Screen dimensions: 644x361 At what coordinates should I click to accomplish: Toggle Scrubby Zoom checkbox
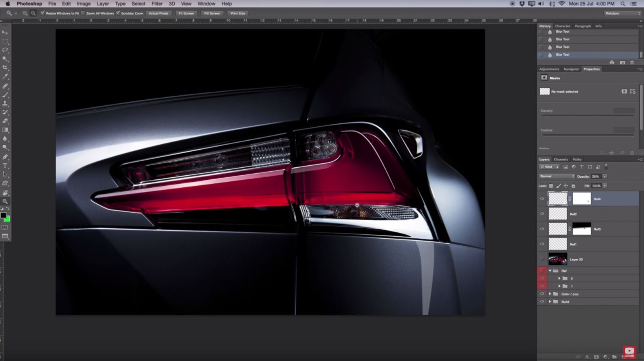pyautogui.click(x=118, y=13)
